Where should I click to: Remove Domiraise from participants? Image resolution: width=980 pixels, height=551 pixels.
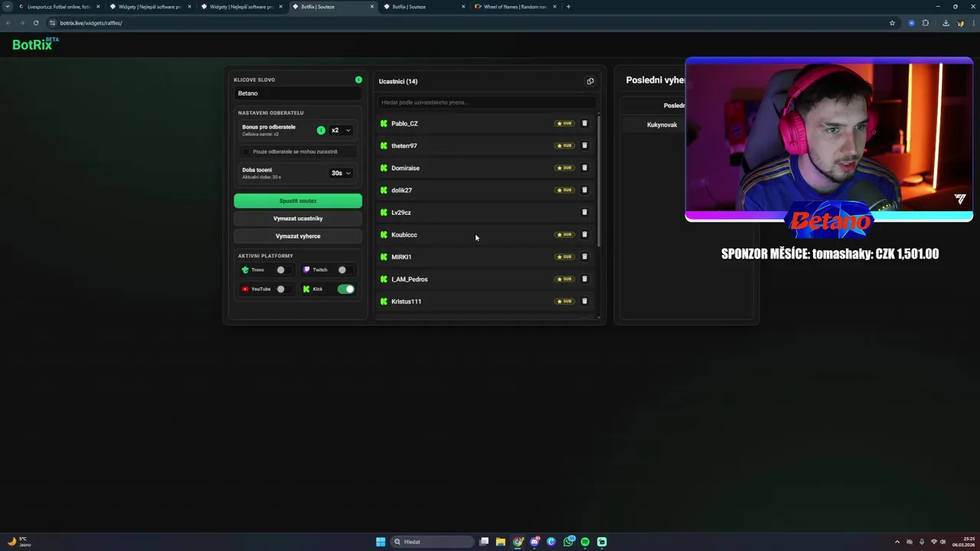coord(584,168)
